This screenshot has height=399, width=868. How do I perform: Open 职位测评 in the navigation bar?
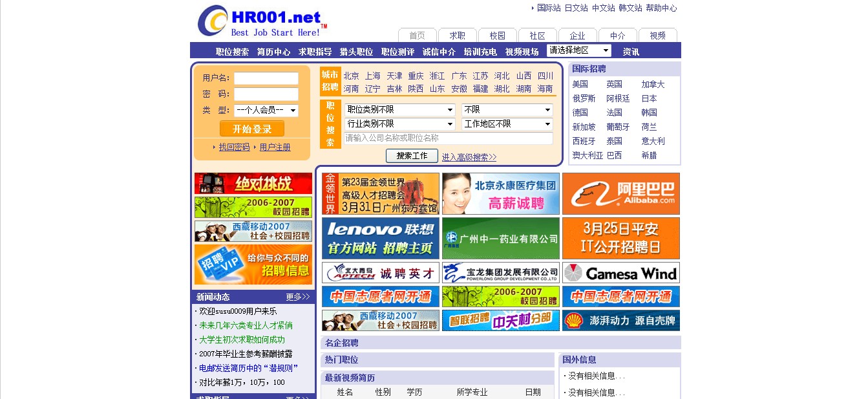pos(398,52)
